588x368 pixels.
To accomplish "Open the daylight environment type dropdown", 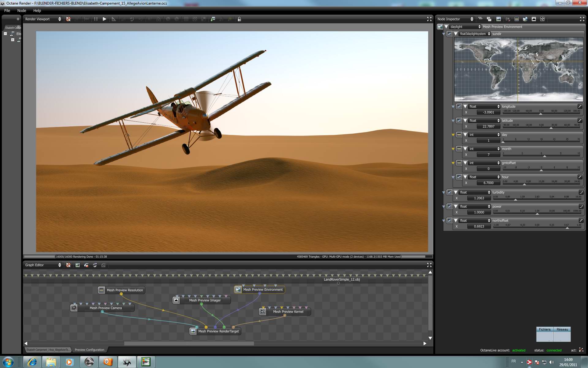I will [466, 27].
